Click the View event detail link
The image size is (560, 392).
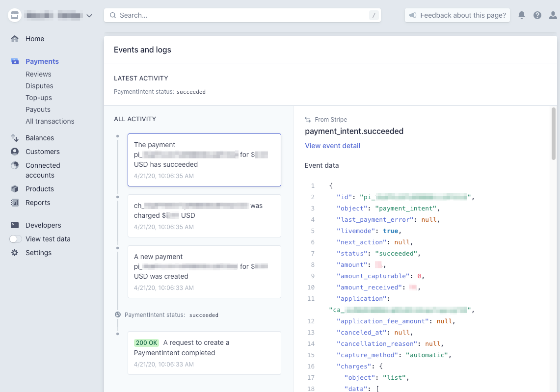tap(332, 146)
